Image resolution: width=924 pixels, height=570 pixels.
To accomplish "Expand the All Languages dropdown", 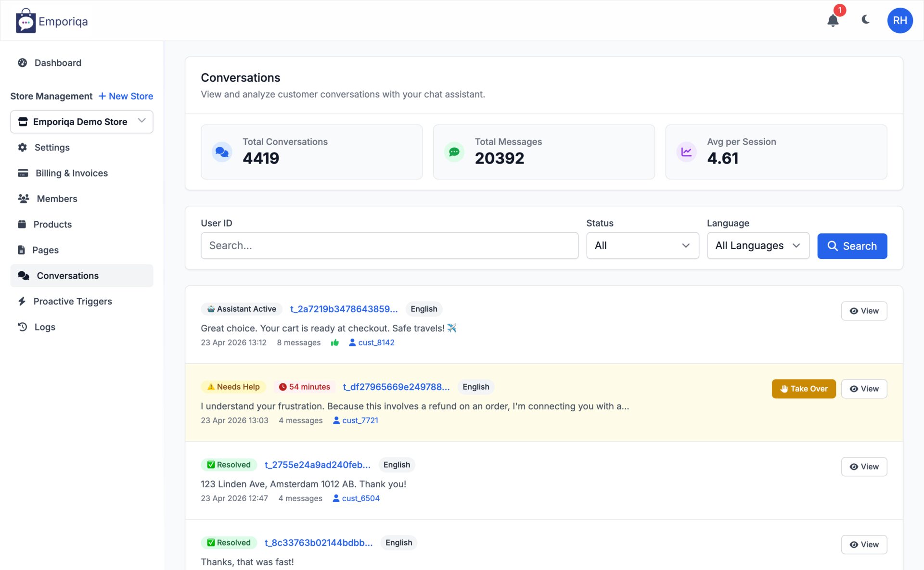I will pos(758,245).
